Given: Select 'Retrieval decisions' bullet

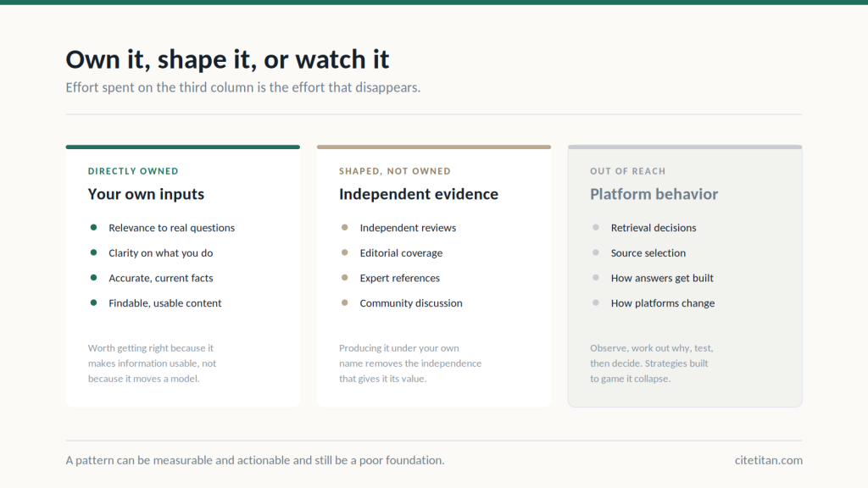Looking at the screenshot, I should click(x=654, y=227).
